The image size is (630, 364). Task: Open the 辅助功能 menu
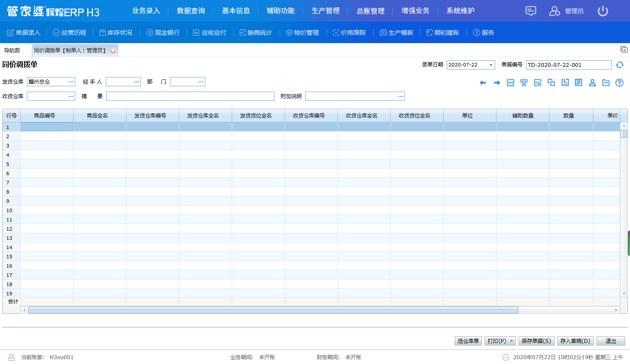[281, 11]
